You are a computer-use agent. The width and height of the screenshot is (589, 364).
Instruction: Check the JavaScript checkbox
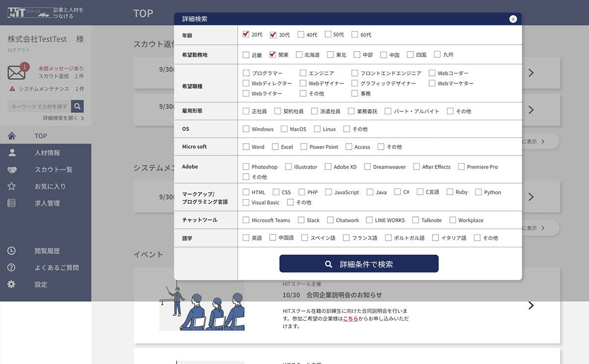point(329,192)
